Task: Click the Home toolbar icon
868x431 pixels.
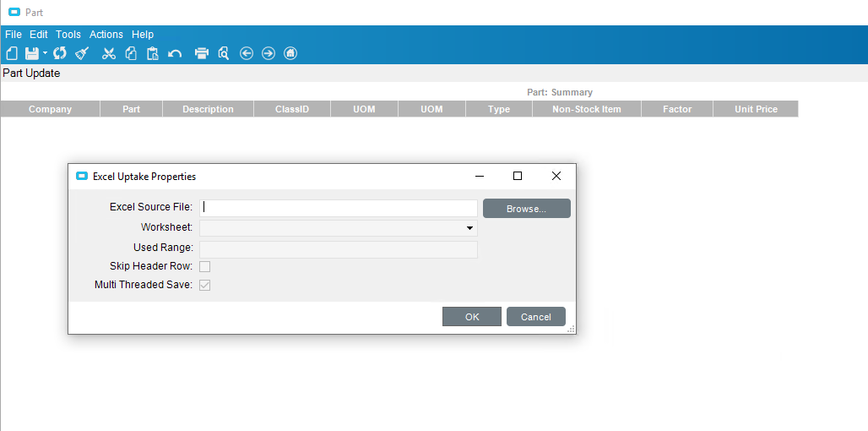Action: click(290, 53)
